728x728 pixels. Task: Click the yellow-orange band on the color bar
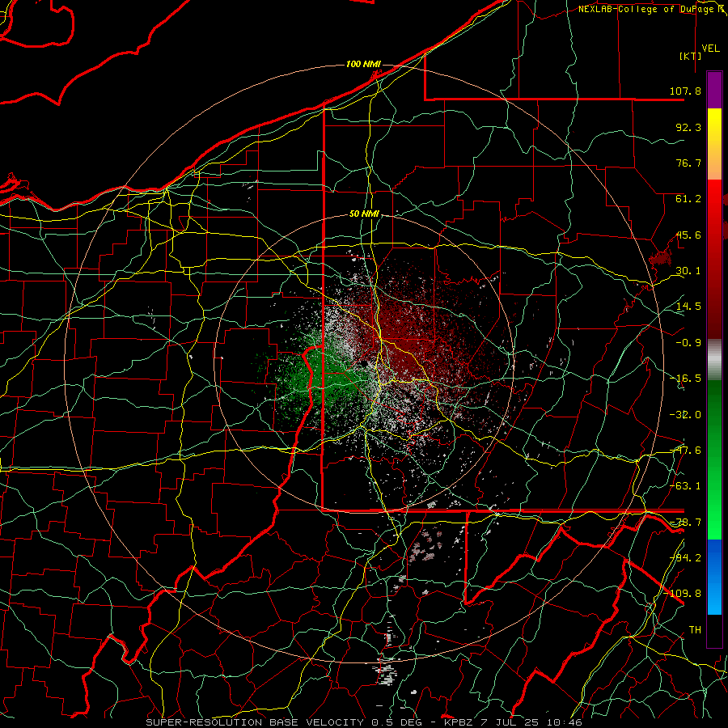coord(714,144)
